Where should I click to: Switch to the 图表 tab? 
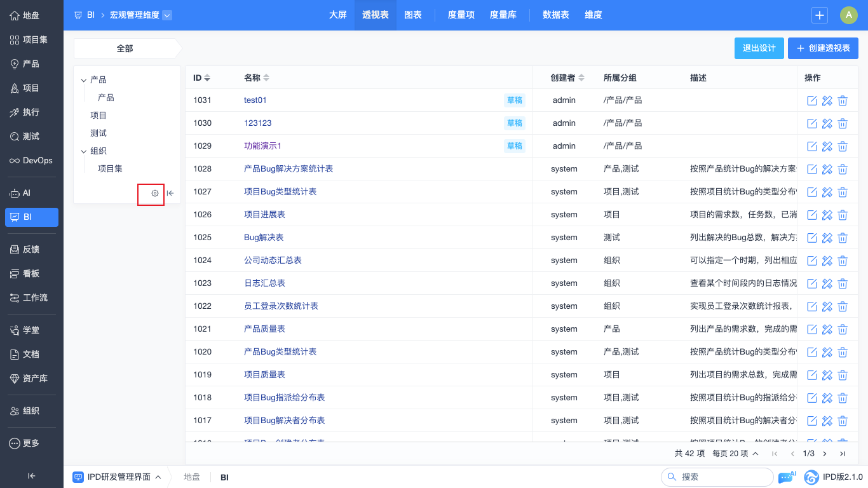tap(413, 15)
